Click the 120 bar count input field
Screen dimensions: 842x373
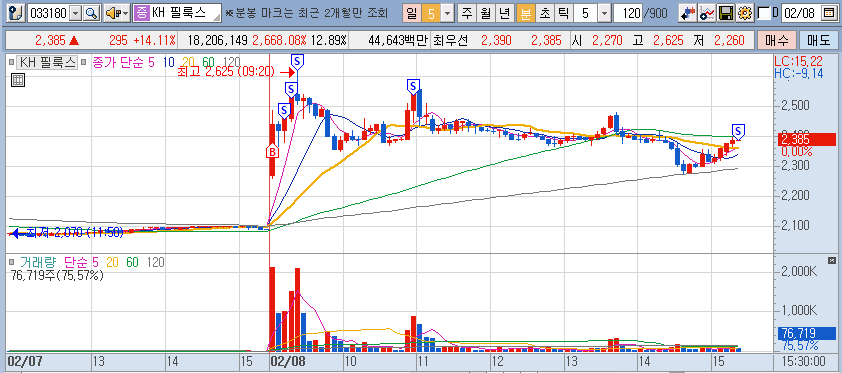tap(627, 13)
